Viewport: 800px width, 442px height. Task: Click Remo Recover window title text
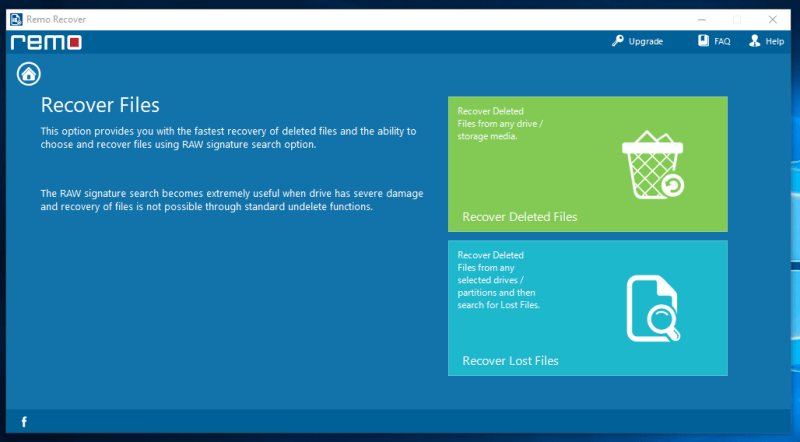(56, 19)
